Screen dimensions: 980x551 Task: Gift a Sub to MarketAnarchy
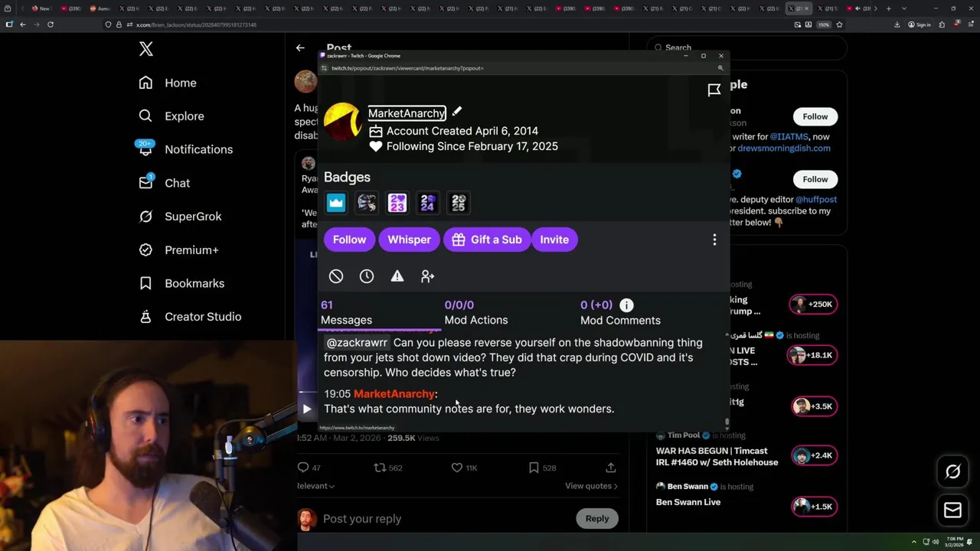tap(486, 240)
